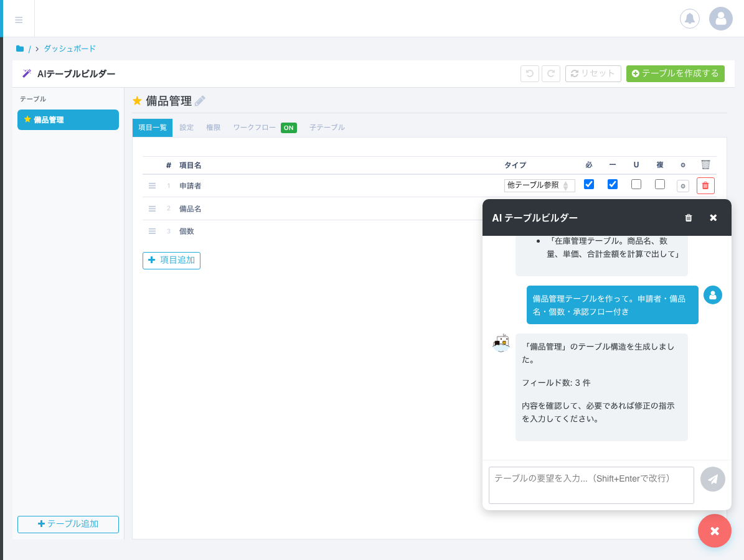Switch to the 設定 tab
This screenshot has height=560, width=744.
pyautogui.click(x=186, y=128)
